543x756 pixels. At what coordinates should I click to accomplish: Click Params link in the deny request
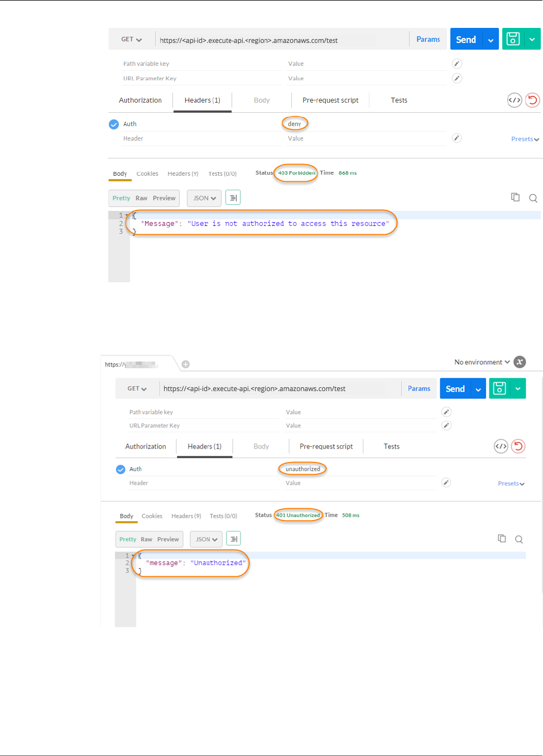(x=428, y=40)
